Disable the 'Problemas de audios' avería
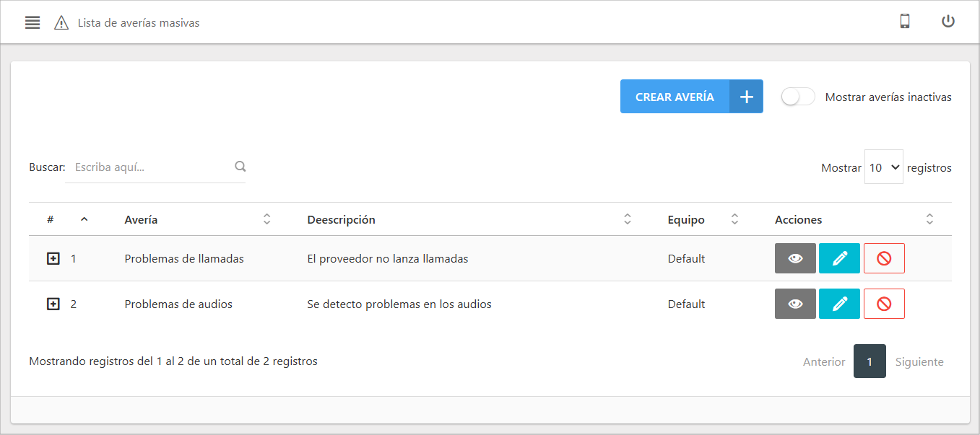980x435 pixels. pos(884,304)
